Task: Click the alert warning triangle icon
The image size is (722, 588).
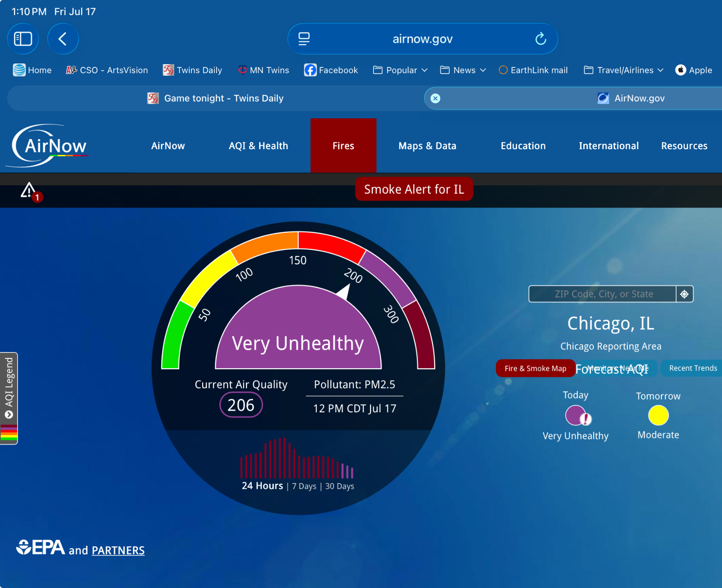Action: pyautogui.click(x=28, y=190)
